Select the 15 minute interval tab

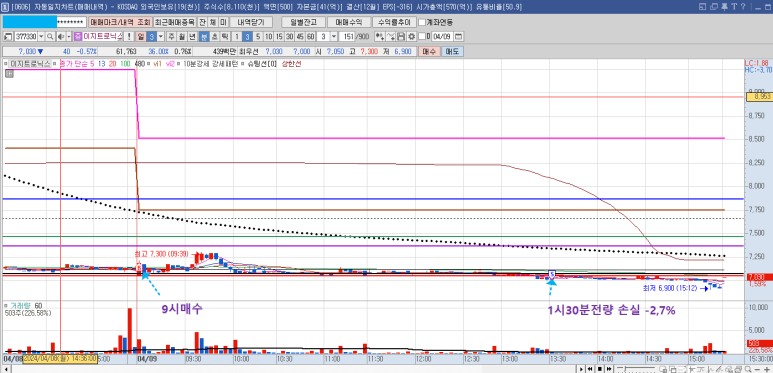[279, 36]
